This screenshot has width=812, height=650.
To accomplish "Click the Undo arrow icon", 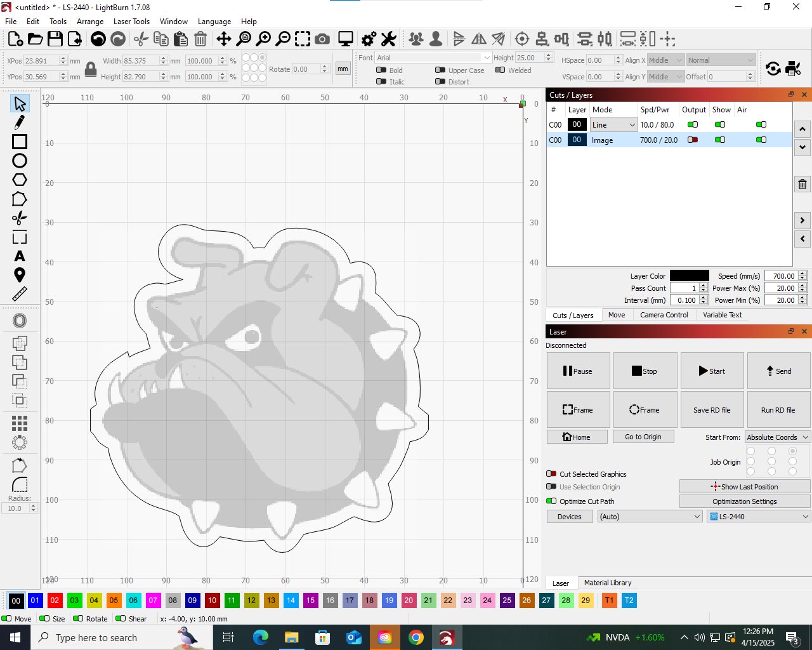I will pos(99,39).
